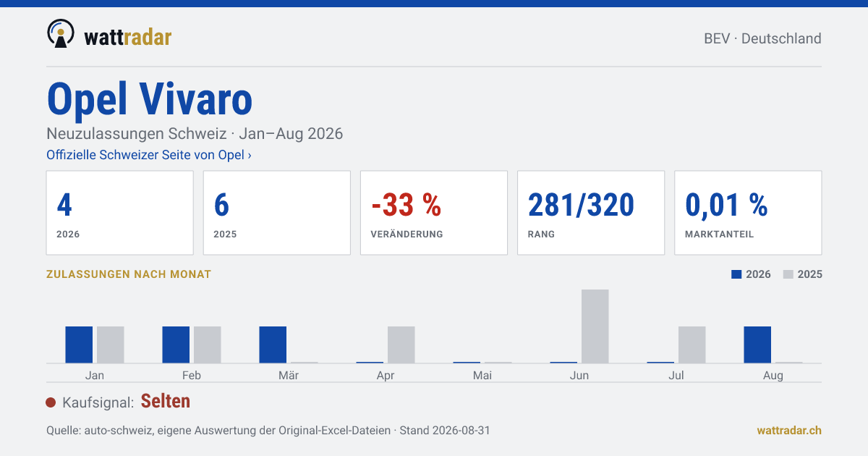Click the BEV · Deutschland label
The height and width of the screenshot is (456, 868).
click(762, 38)
